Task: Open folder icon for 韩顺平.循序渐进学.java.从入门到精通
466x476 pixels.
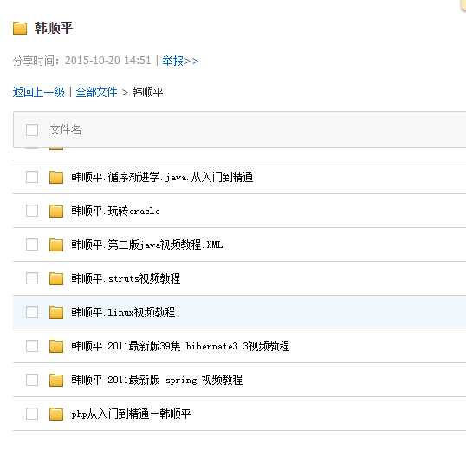Action: coord(56,177)
